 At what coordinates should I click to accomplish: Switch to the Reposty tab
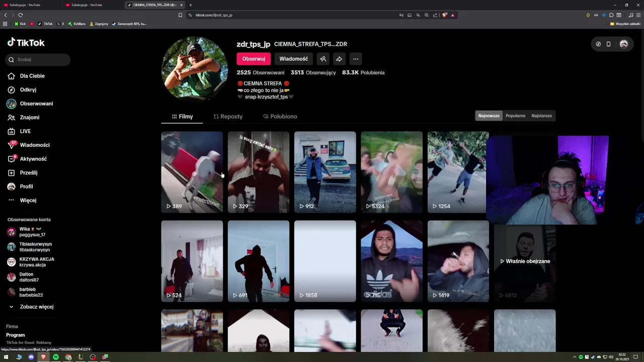tap(228, 116)
